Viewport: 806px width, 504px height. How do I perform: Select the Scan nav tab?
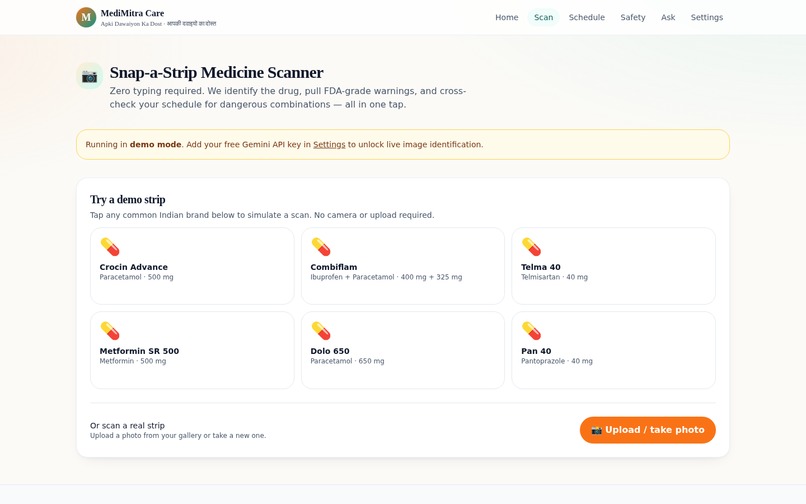[x=543, y=17]
